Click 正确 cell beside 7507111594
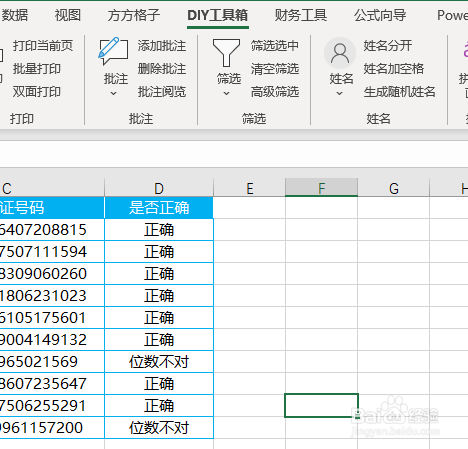This screenshot has width=468, height=449. click(x=159, y=252)
